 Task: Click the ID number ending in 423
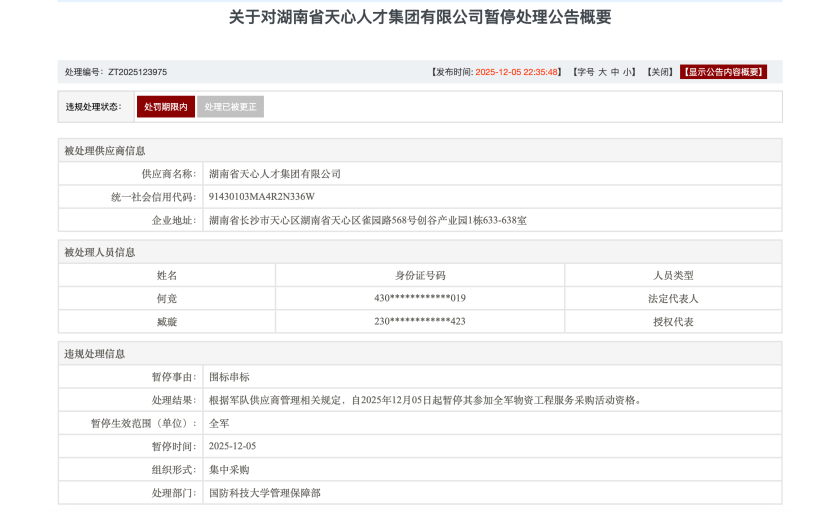[x=420, y=322]
